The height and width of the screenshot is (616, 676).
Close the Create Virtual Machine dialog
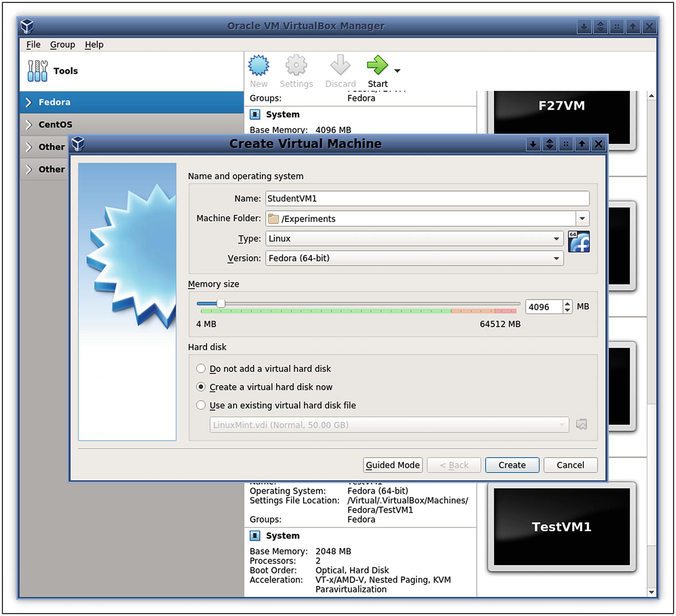coord(598,144)
